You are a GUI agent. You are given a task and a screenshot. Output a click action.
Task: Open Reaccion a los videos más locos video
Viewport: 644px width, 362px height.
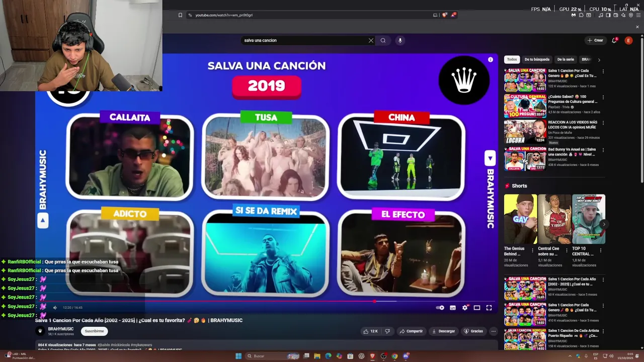tap(525, 132)
